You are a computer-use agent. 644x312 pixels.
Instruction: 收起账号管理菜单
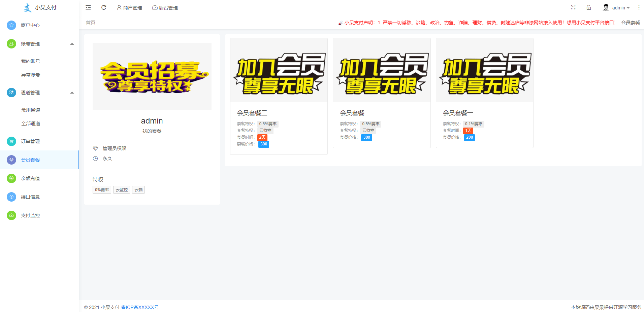coord(72,43)
